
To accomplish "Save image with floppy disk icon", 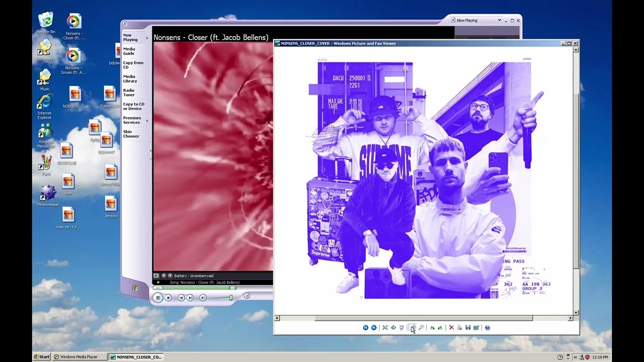I will coord(468,327).
